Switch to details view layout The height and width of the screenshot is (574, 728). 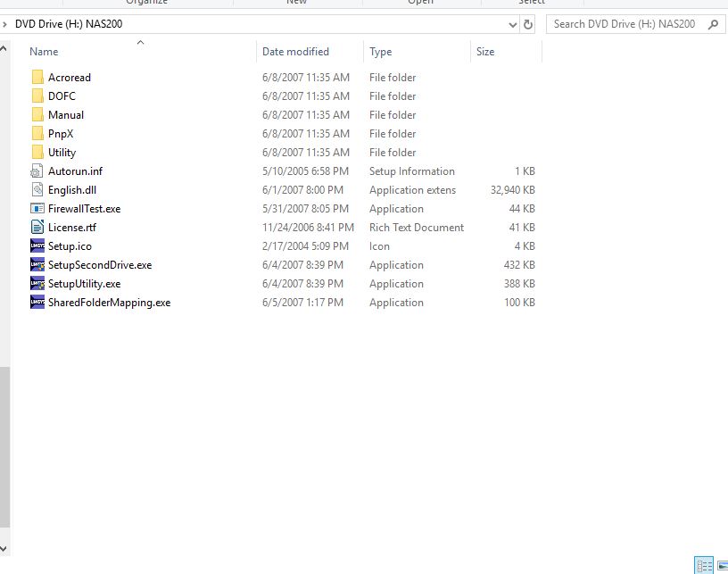(704, 566)
